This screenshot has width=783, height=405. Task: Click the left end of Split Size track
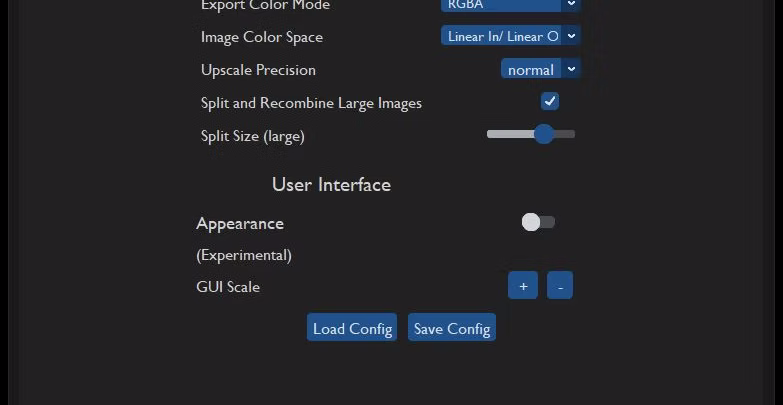coord(491,134)
